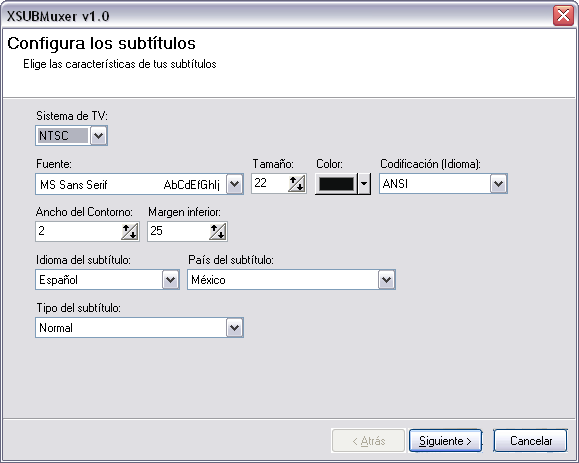Click the black color swatch

click(x=336, y=184)
